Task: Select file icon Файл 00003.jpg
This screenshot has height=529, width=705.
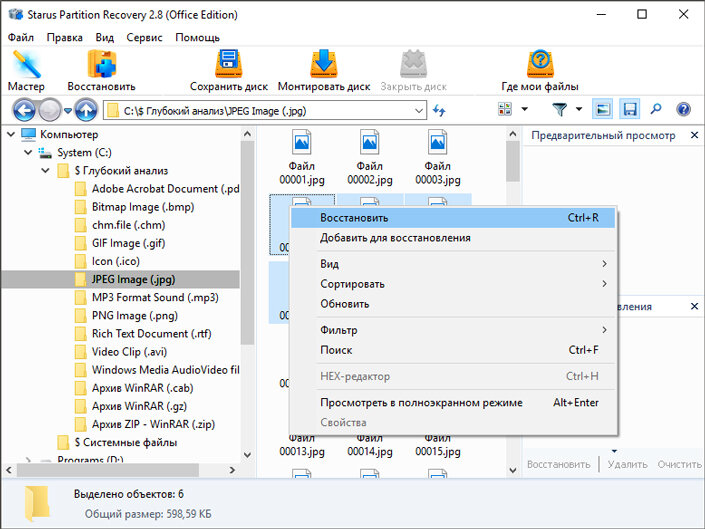Action: click(x=437, y=142)
